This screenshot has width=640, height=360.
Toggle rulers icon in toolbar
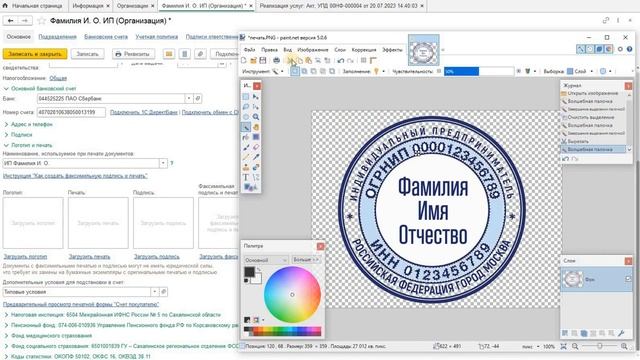[373, 60]
